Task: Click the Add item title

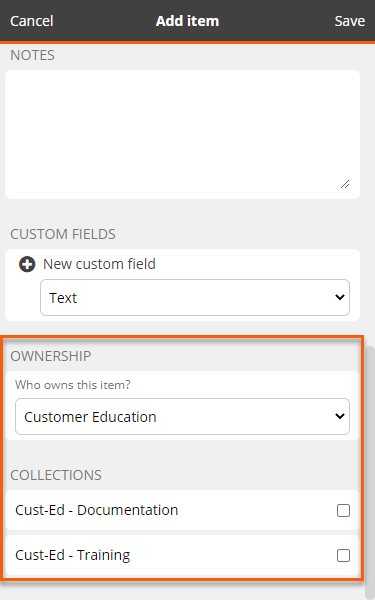Action: (x=188, y=21)
